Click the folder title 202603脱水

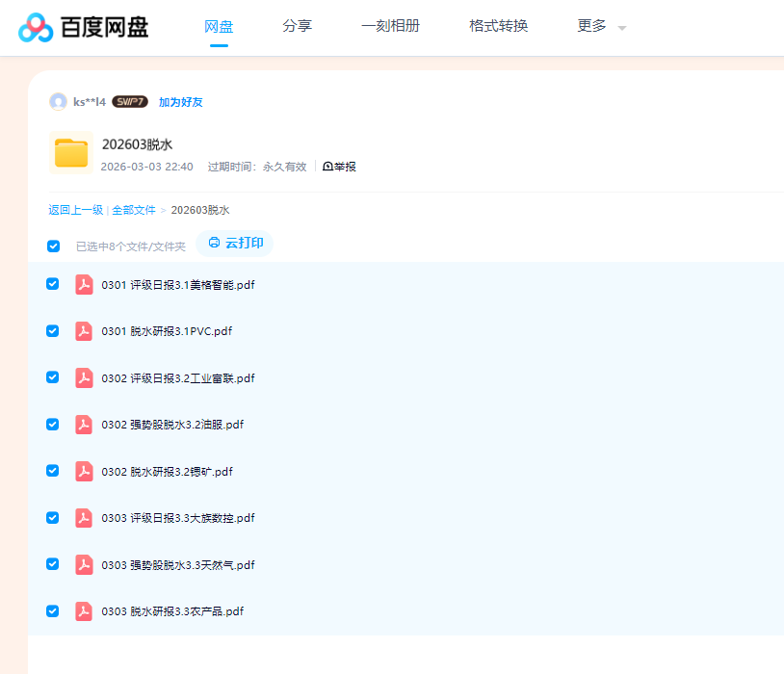click(138, 144)
